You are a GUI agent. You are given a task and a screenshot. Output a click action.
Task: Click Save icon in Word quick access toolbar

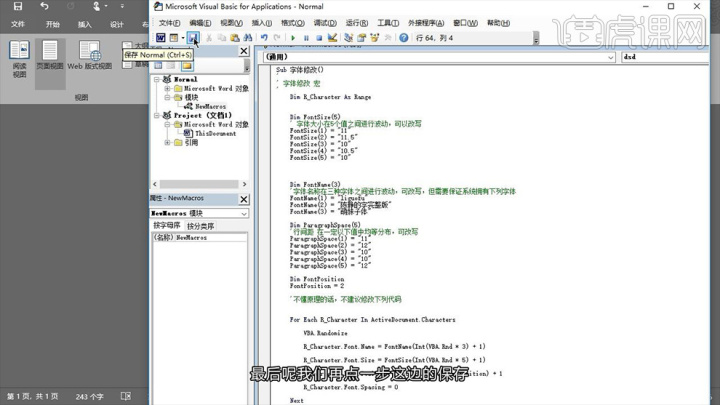click(17, 6)
